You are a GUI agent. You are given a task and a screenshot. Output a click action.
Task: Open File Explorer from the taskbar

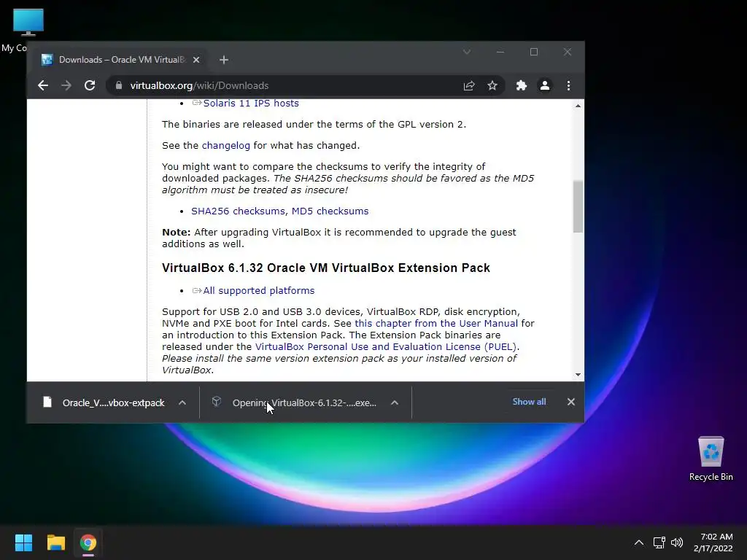(55, 542)
